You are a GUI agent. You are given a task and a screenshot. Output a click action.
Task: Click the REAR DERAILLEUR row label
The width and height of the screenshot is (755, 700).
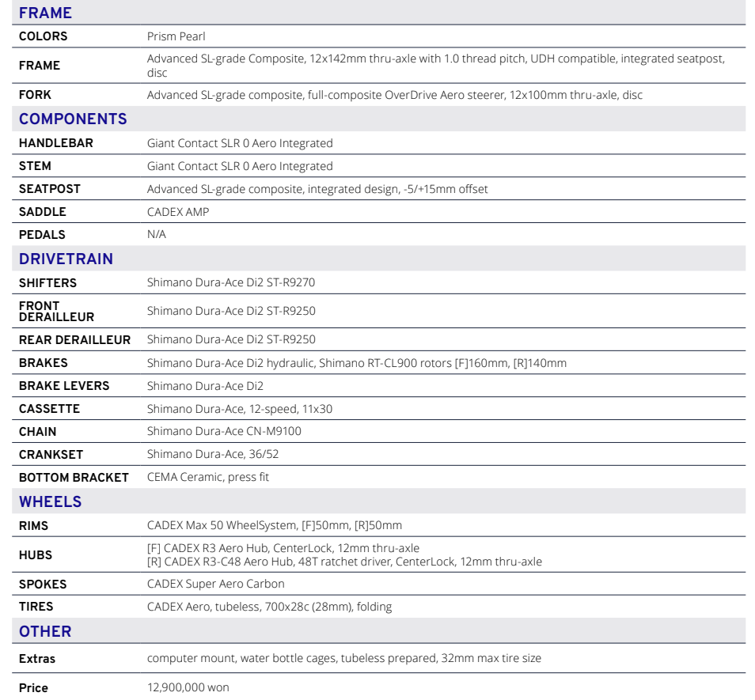[x=74, y=340]
